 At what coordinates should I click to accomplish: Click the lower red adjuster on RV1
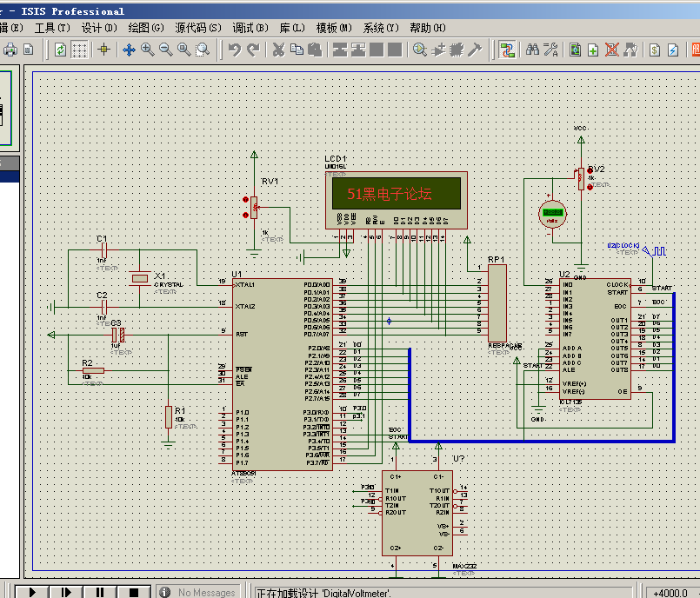pos(245,215)
